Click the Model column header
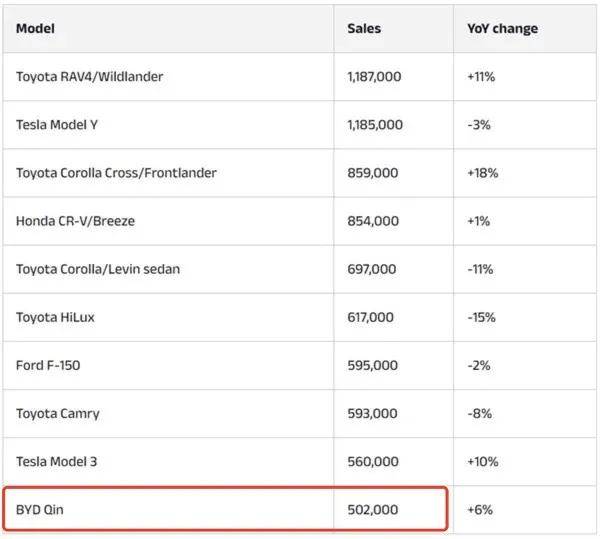Screen dimensions: 600x539 [x=35, y=29]
